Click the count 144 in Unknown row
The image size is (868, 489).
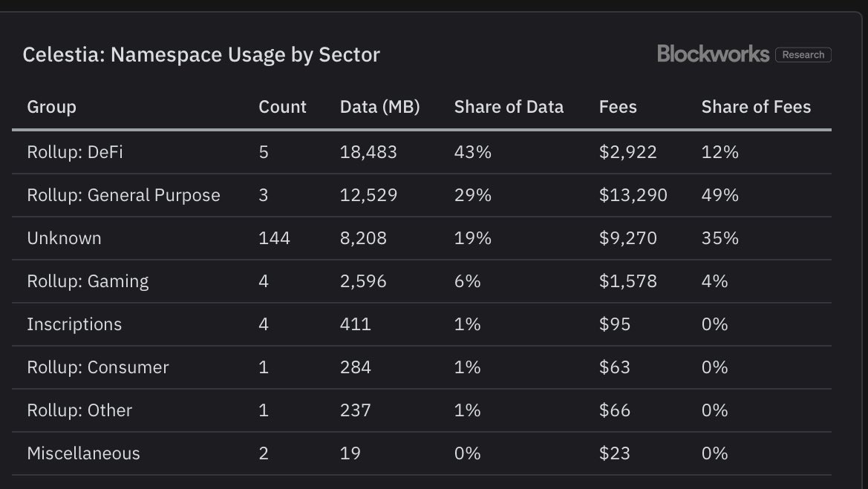point(274,238)
